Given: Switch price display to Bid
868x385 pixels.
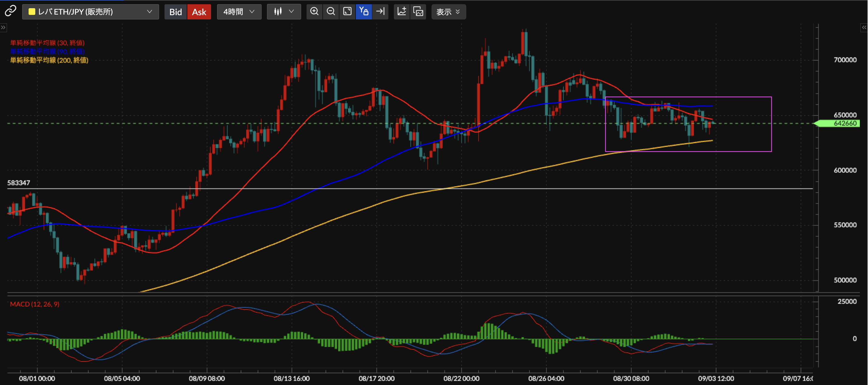Looking at the screenshot, I should (175, 12).
